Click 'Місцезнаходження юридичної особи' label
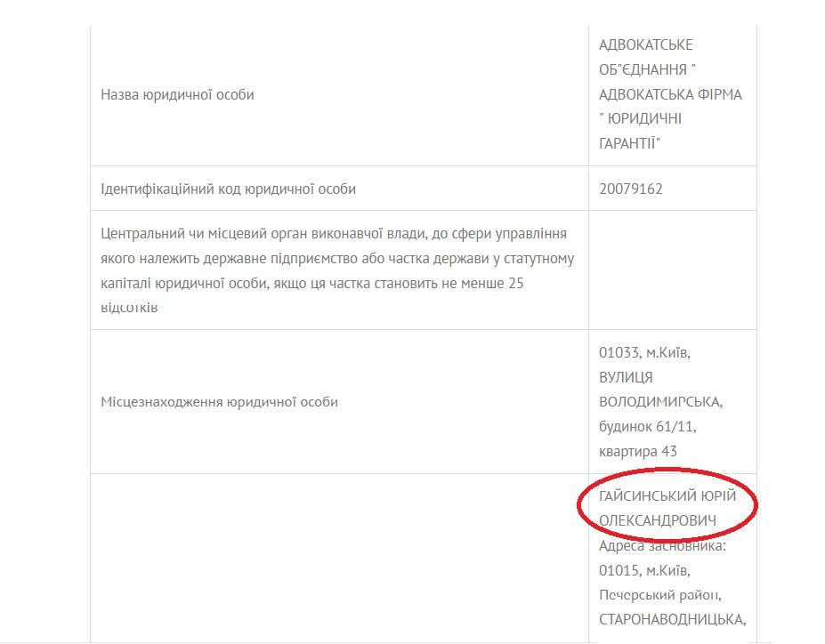The height and width of the screenshot is (644, 825). click(219, 401)
